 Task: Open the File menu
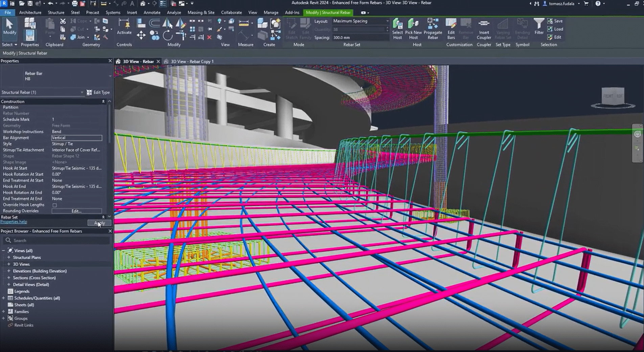pos(7,13)
